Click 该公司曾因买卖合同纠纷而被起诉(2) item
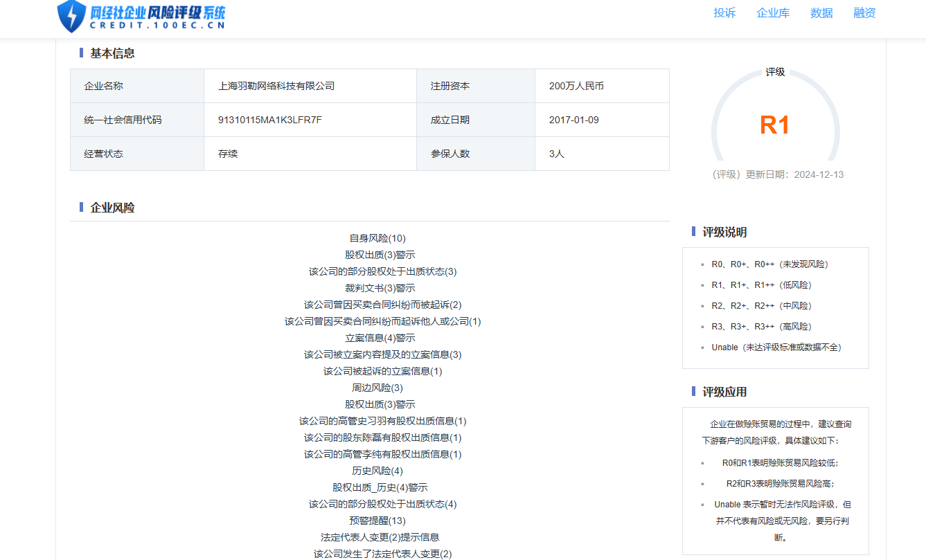926x560 pixels. [x=382, y=305]
